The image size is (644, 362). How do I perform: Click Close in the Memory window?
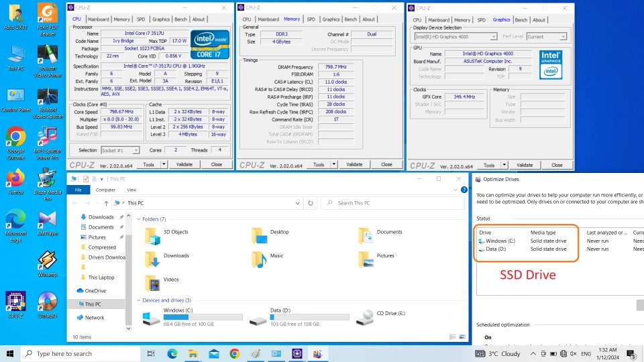[386, 164]
